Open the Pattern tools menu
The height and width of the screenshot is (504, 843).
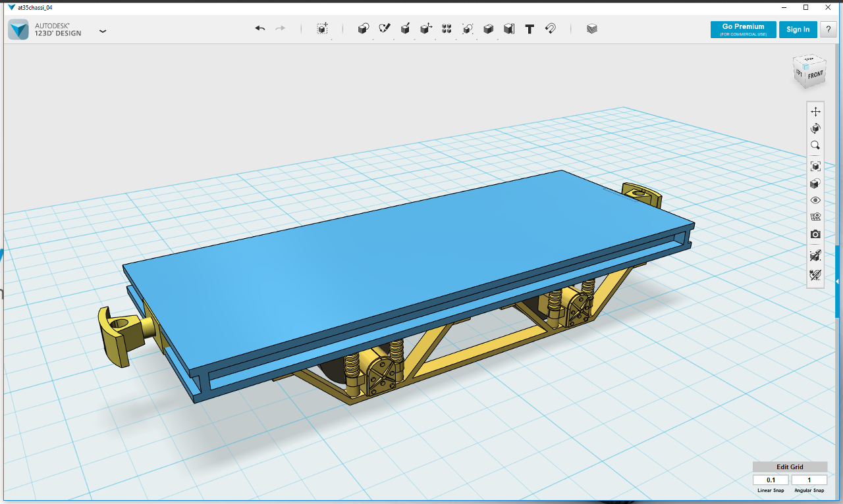pyautogui.click(x=447, y=29)
